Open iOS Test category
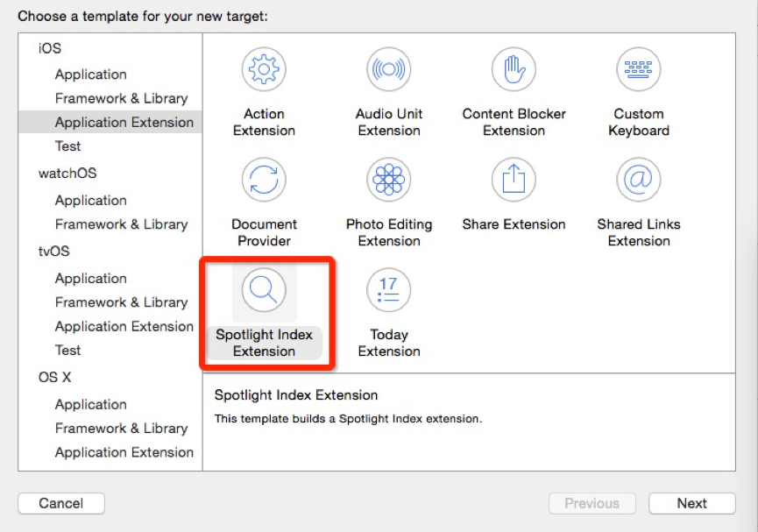758x532 pixels. (x=67, y=146)
